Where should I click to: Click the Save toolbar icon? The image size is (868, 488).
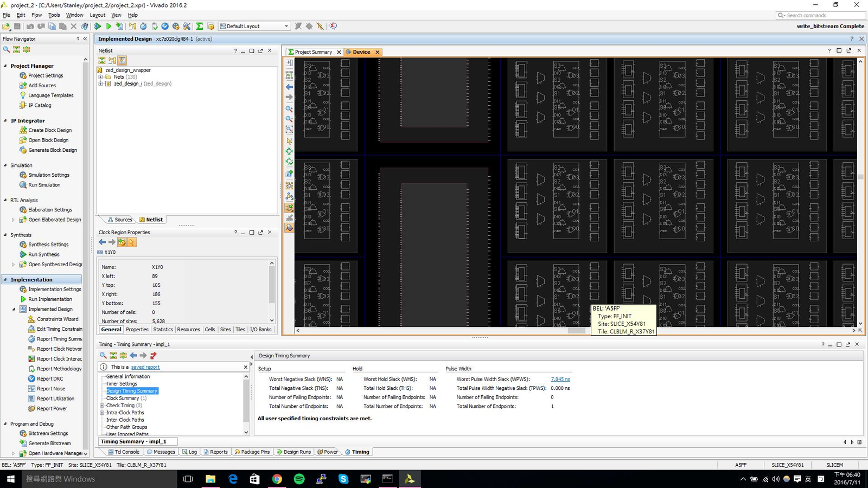[x=17, y=26]
